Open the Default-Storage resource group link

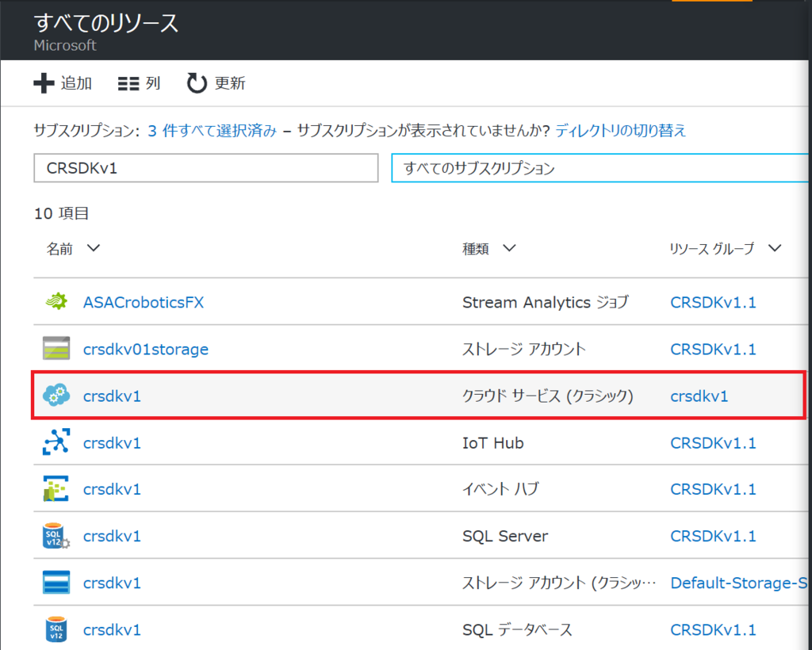pyautogui.click(x=739, y=583)
